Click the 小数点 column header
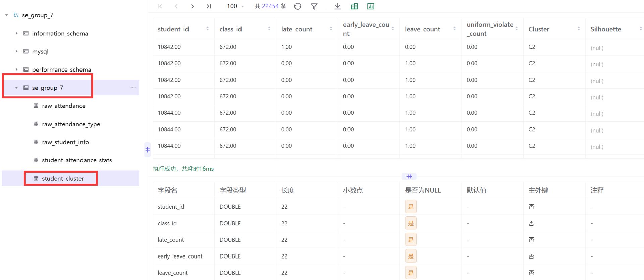644x280 pixels. coord(353,190)
